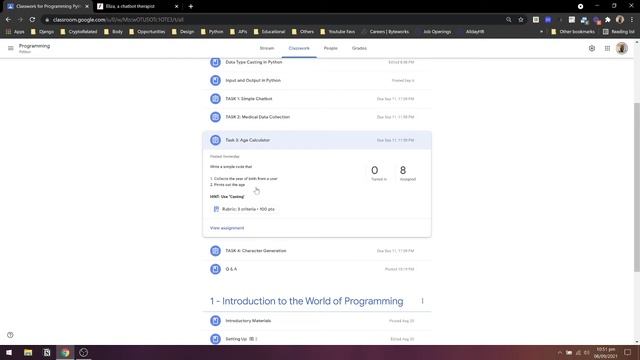
Task: Click the Input and Output in Python material icon
Action: (x=215, y=80)
